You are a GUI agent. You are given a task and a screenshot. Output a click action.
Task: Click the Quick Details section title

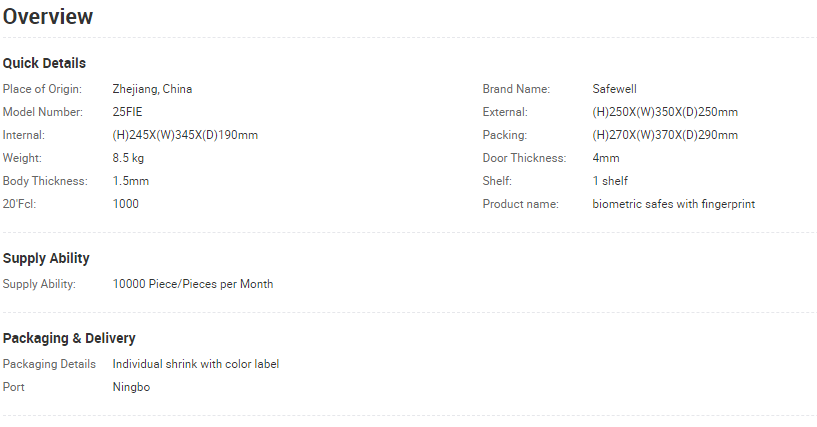coord(44,63)
